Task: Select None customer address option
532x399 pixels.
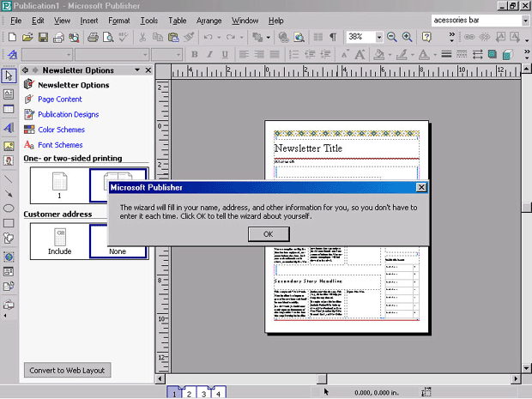Action: 118,241
